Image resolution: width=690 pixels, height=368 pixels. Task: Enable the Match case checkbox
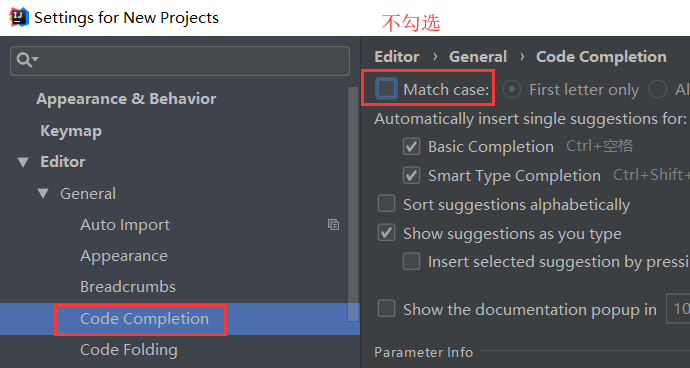tap(386, 89)
